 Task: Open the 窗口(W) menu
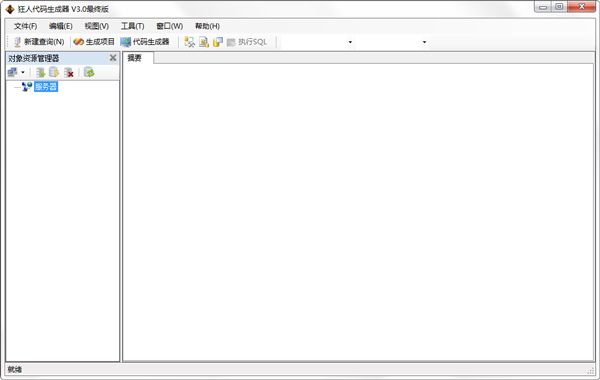click(170, 26)
